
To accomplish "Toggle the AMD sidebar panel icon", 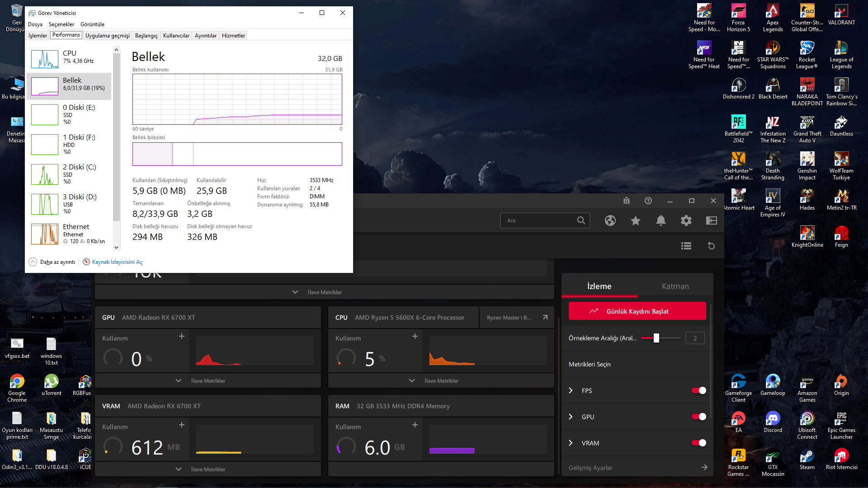I will point(712,221).
